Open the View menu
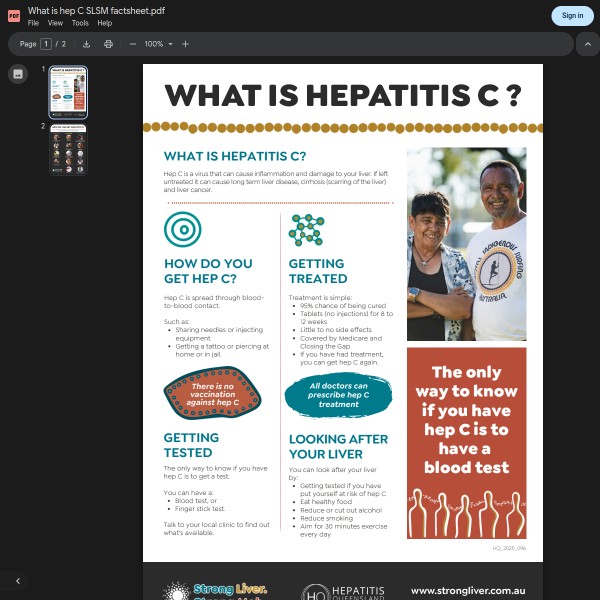Image resolution: width=600 pixels, height=600 pixels. coord(55,23)
